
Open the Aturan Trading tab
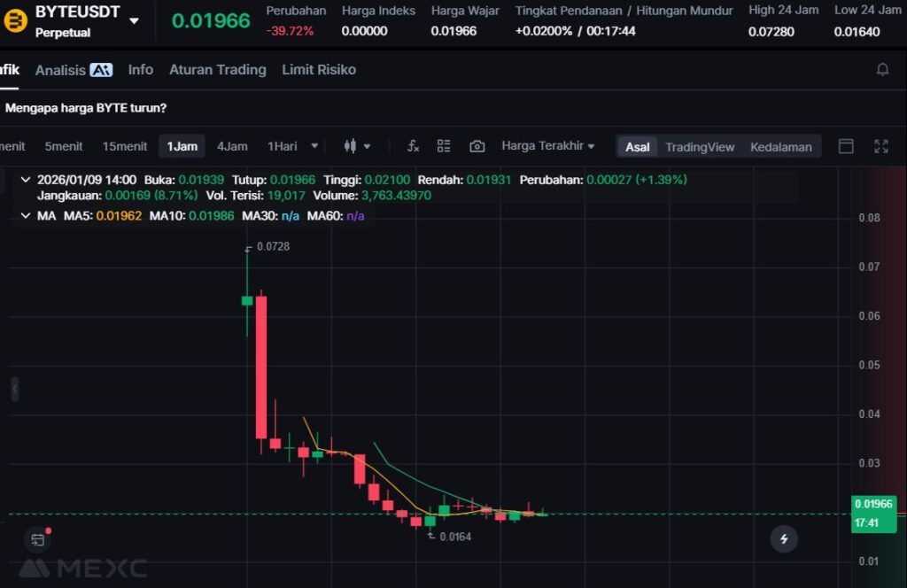[x=217, y=69]
